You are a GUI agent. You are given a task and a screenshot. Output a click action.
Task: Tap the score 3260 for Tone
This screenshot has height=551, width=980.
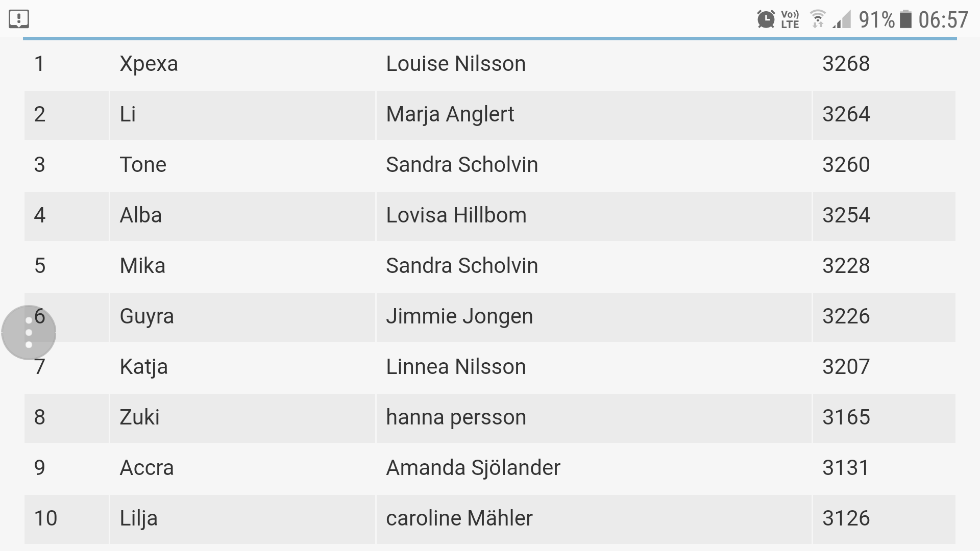click(x=846, y=165)
